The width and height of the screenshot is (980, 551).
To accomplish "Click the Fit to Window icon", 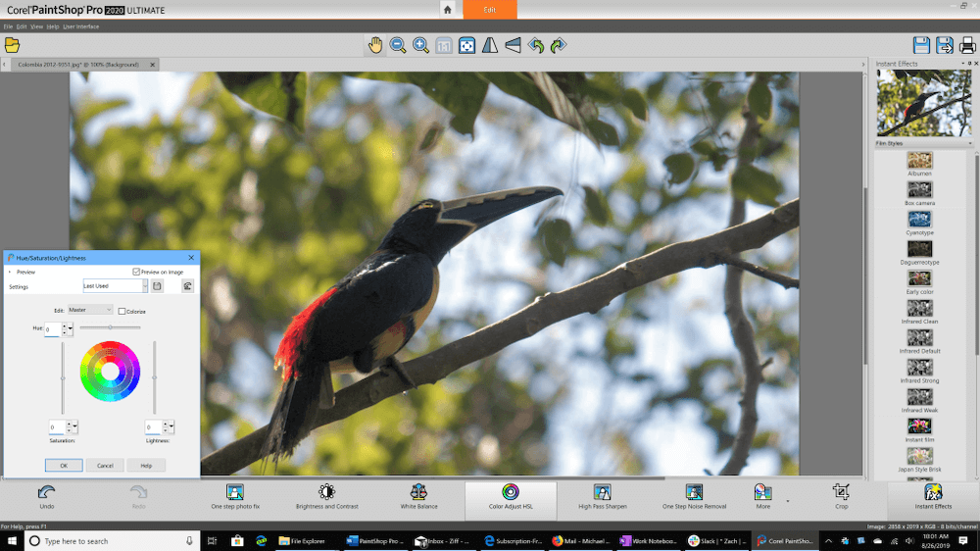I will (x=467, y=45).
